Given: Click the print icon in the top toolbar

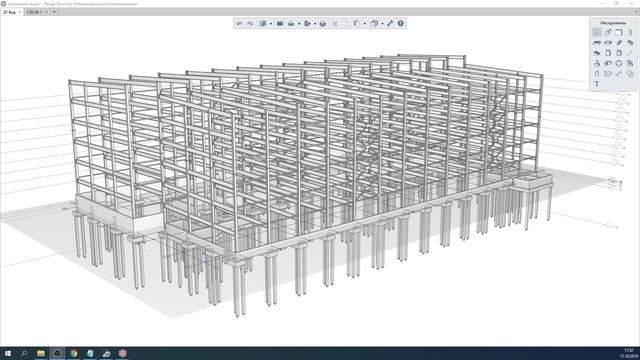Looking at the screenshot, I should (323, 24).
